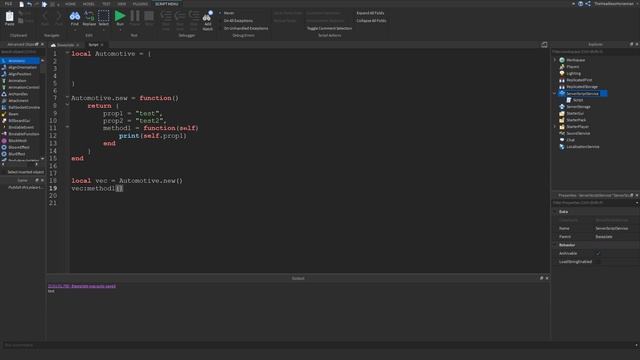
Task: Click expand editor icon at top right of script
Action: [544, 44]
